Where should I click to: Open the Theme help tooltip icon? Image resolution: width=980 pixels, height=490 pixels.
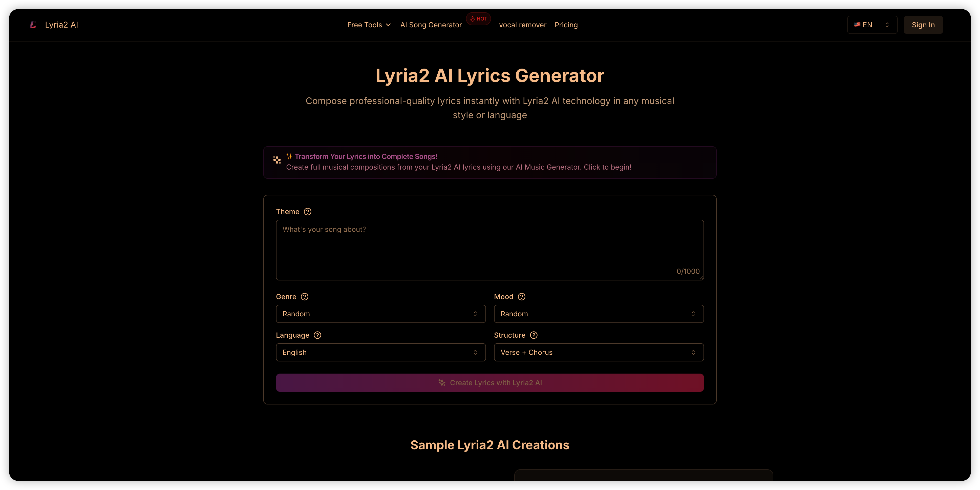[308, 211]
